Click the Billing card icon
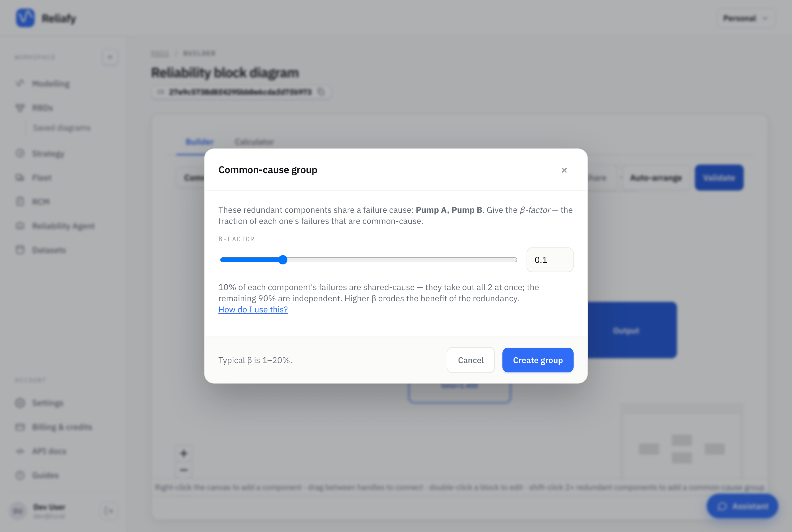This screenshot has width=792, height=532. (20, 427)
